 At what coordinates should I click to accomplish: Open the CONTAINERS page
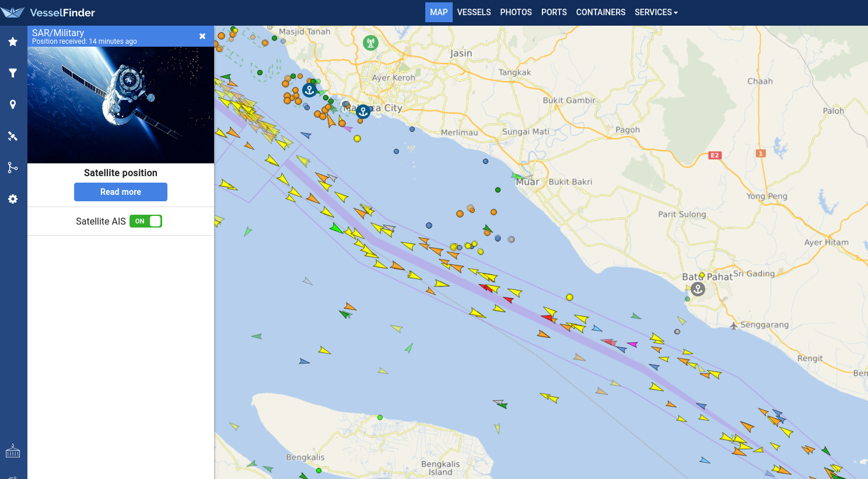(601, 12)
